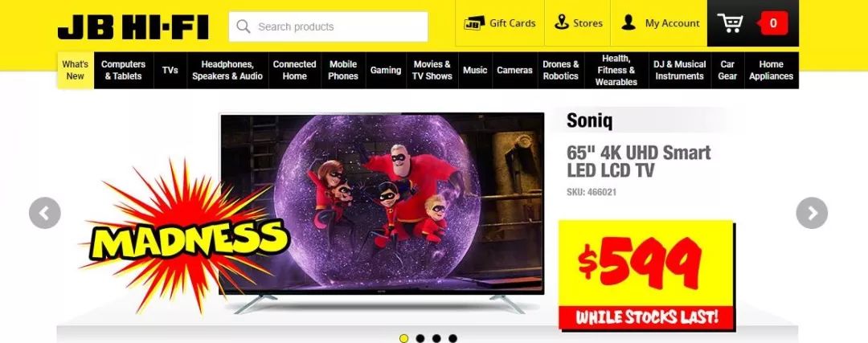This screenshot has height=343, width=868.
Task: Click the search magnifier icon
Action: coord(243,27)
